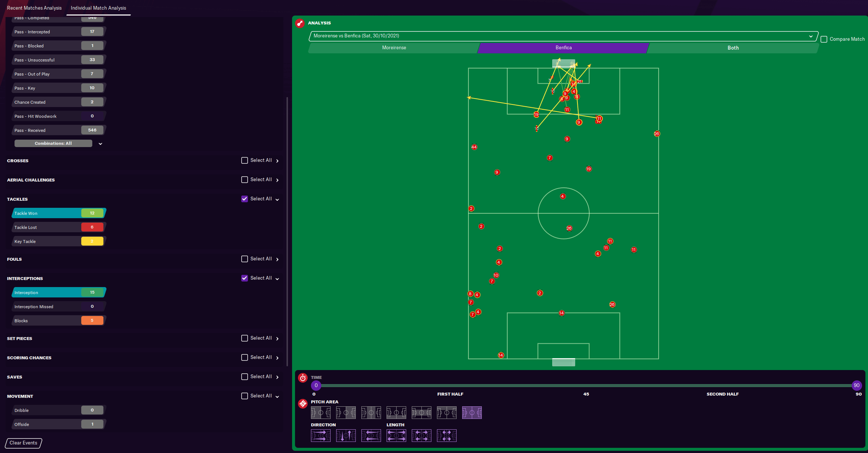
Task: Toggle Dribble filter
Action: (59, 410)
